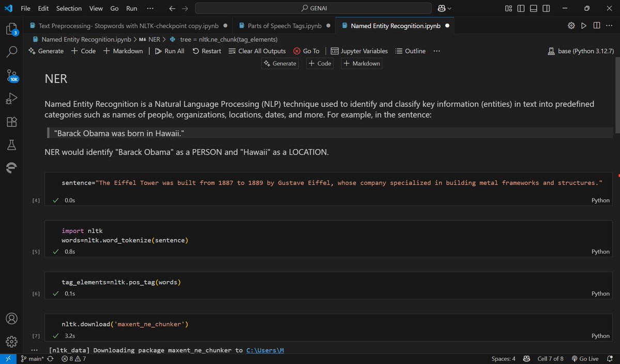Open the Testing flask view
The image size is (620, 364).
point(12,146)
